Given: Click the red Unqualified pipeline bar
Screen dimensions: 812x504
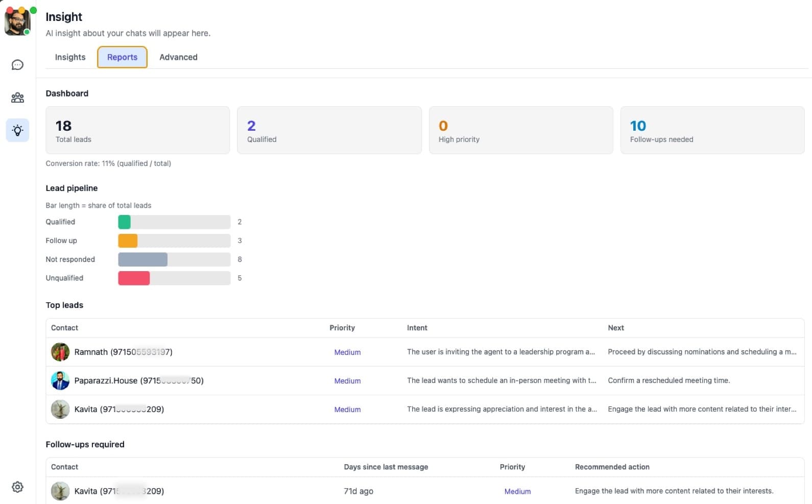Looking at the screenshot, I should (134, 278).
